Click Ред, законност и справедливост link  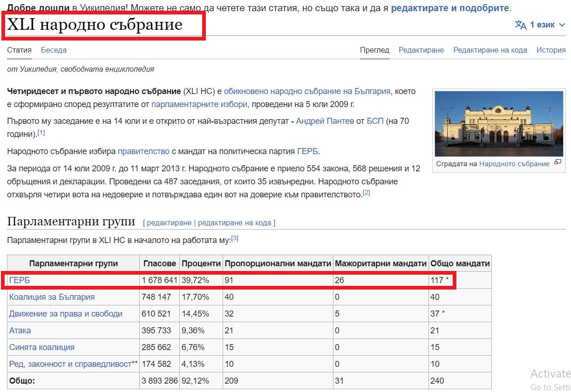pos(70,364)
